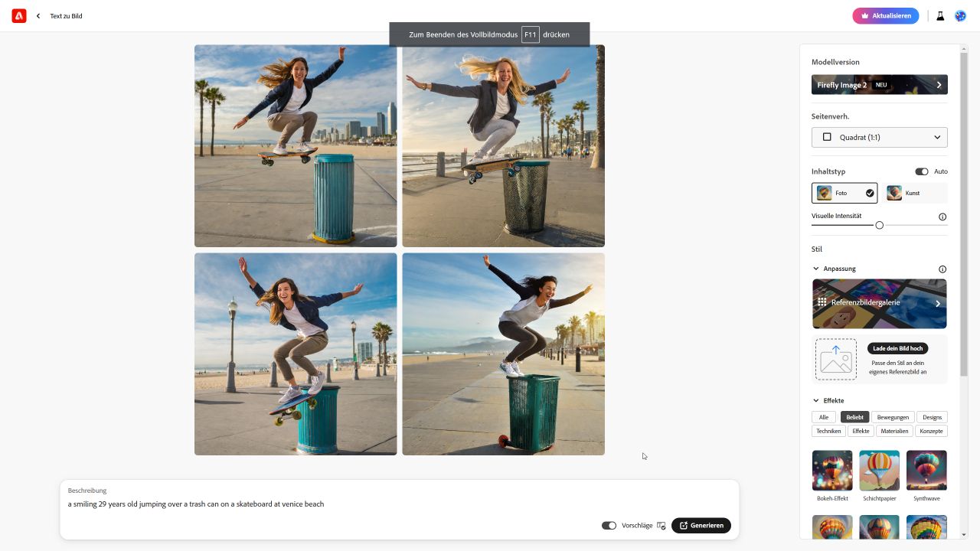Select the Designs effects tab
The image size is (980, 551).
point(932,417)
